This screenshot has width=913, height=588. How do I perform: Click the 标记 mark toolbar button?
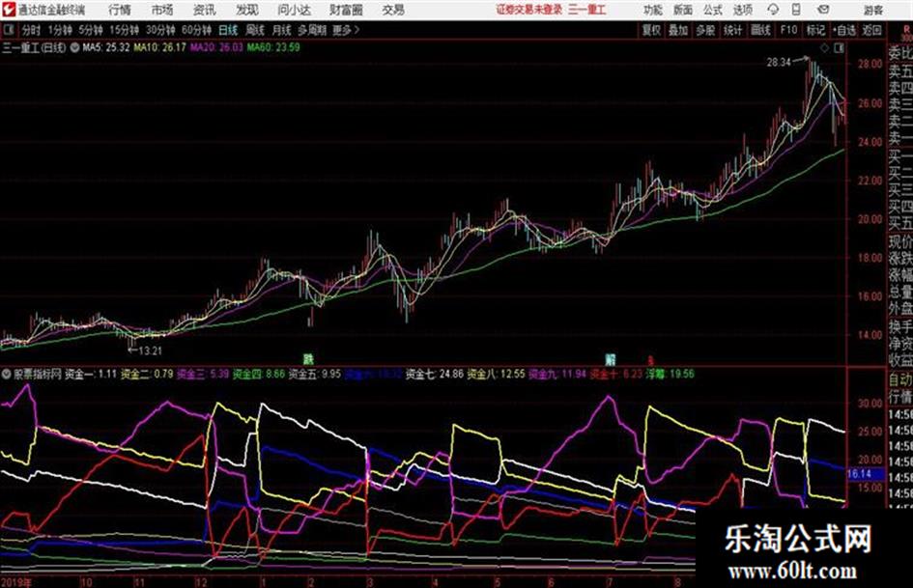815,30
